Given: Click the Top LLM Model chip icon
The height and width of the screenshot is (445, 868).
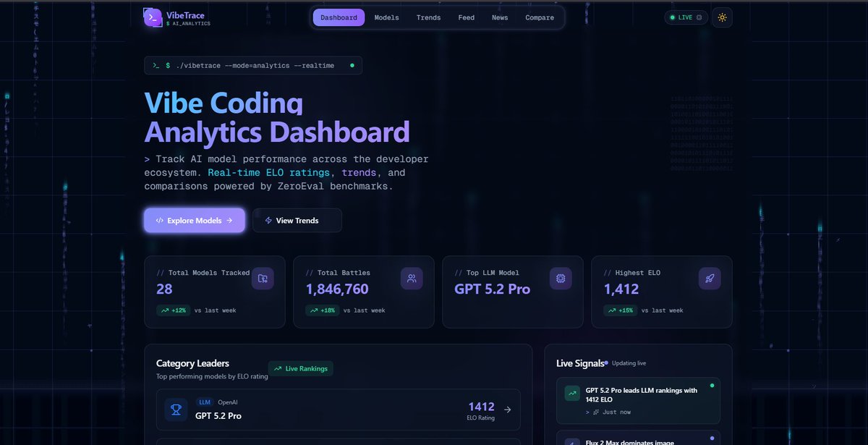Looking at the screenshot, I should pyautogui.click(x=561, y=279).
